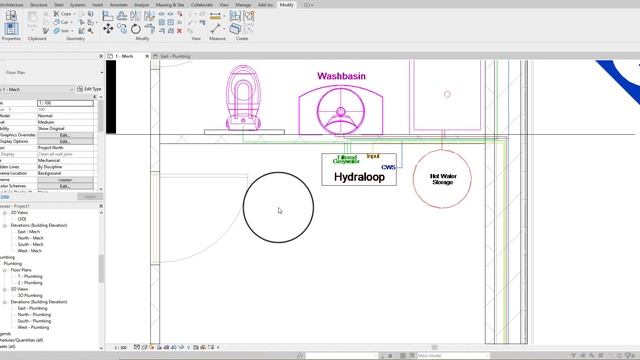Select the Aligned Dimension tool
Image resolution: width=640 pixels, height=360 pixels.
point(215,16)
